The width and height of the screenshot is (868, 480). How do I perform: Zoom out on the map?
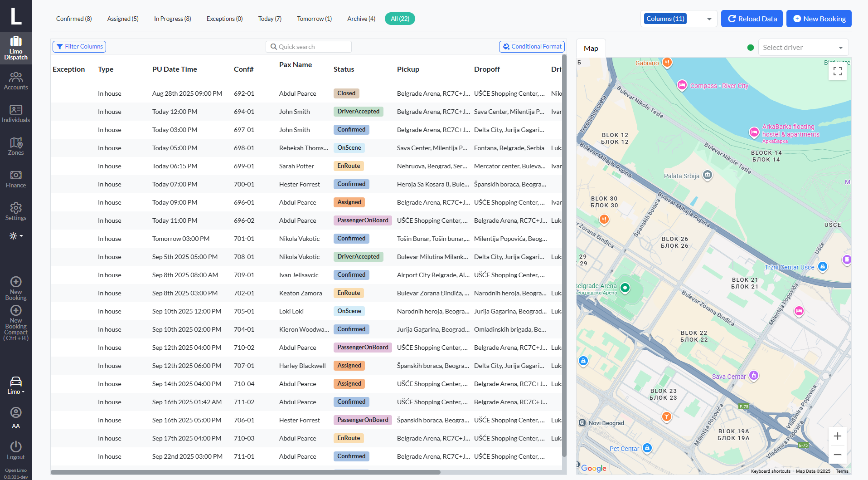837,454
